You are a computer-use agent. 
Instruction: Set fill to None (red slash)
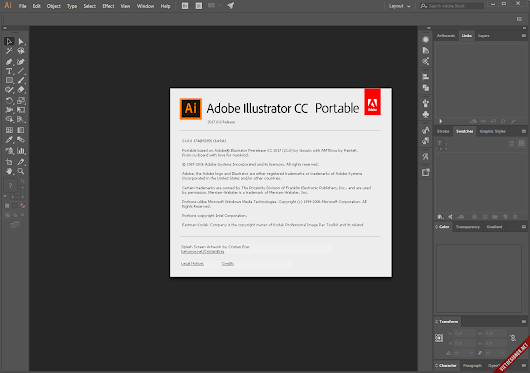22,205
